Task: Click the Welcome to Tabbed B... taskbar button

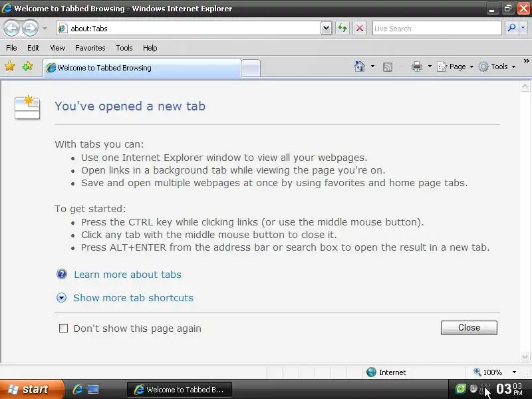Action: [x=180, y=390]
